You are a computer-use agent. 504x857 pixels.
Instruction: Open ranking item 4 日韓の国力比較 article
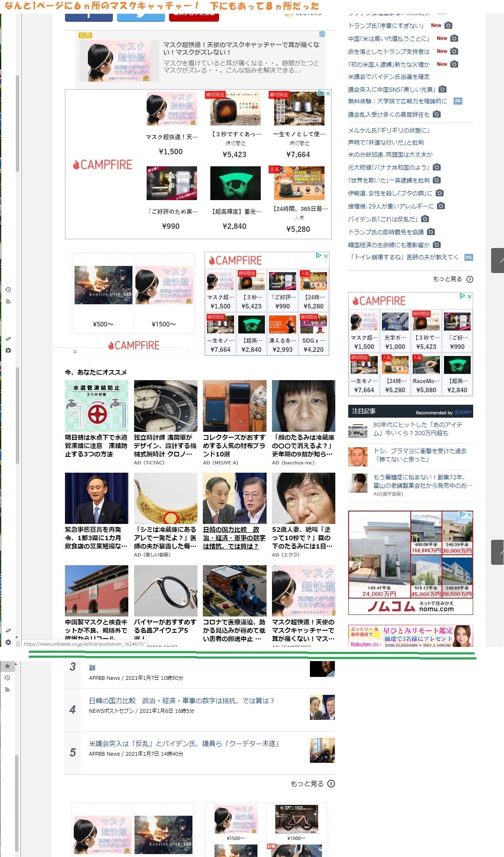[x=182, y=701]
